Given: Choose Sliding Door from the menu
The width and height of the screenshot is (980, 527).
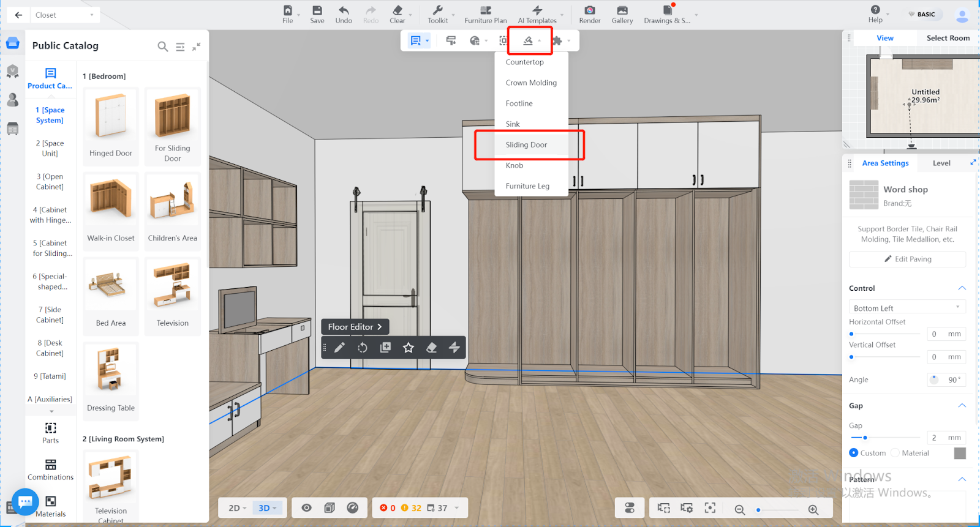Looking at the screenshot, I should click(x=526, y=145).
